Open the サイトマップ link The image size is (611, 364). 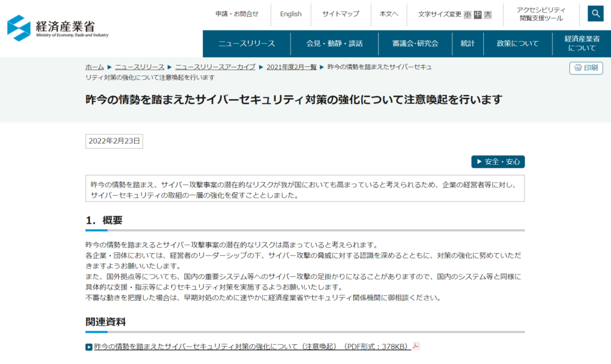click(x=341, y=14)
